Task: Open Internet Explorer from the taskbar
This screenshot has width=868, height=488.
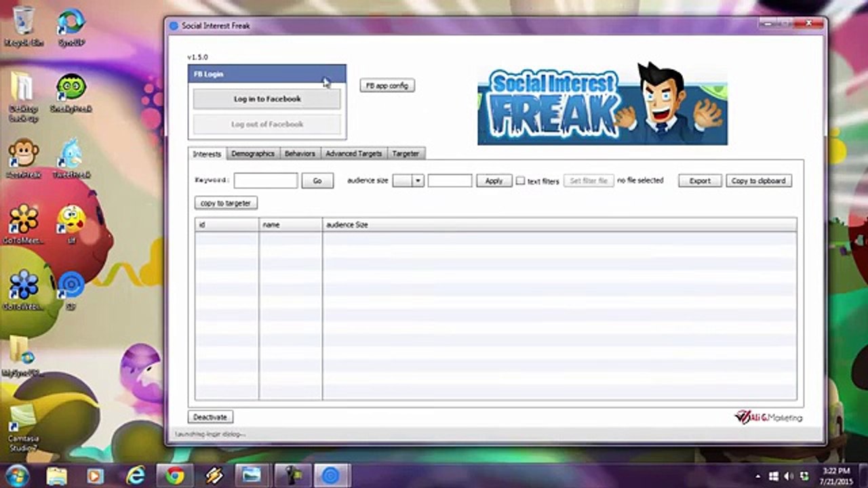Action: (x=135, y=476)
